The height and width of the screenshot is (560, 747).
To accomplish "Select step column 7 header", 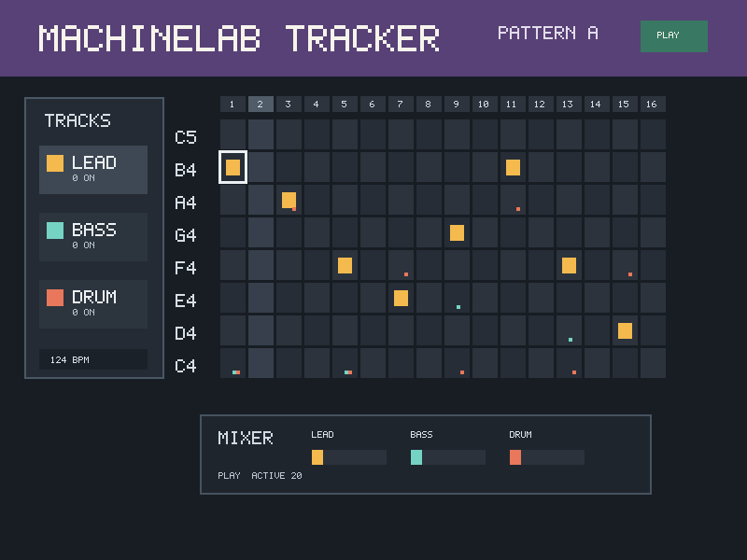I will [x=401, y=104].
